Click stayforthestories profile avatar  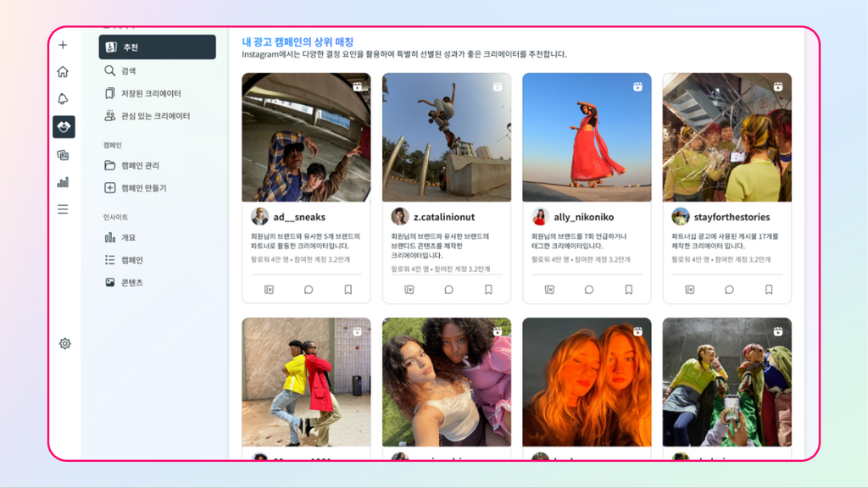(681, 216)
